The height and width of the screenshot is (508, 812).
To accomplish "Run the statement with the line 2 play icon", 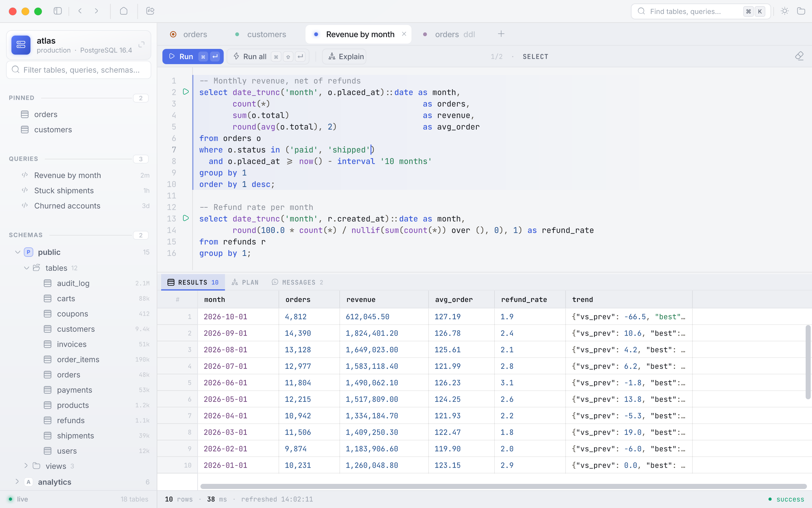I will click(186, 92).
